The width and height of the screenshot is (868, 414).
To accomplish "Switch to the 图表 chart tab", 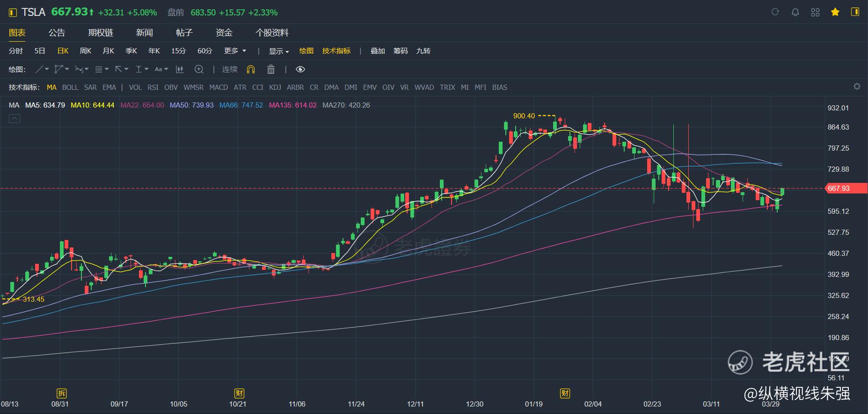I will click(x=17, y=33).
